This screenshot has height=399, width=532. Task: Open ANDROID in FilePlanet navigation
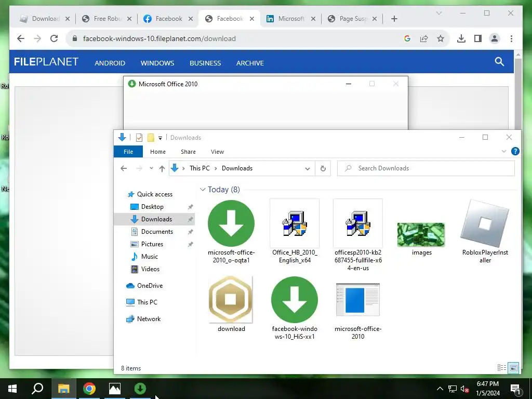110,63
